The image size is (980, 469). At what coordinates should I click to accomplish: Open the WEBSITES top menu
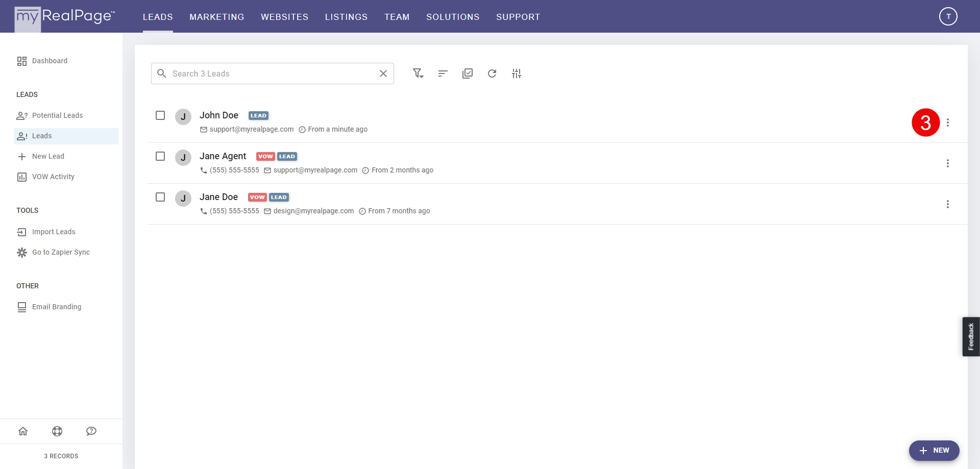tap(285, 17)
